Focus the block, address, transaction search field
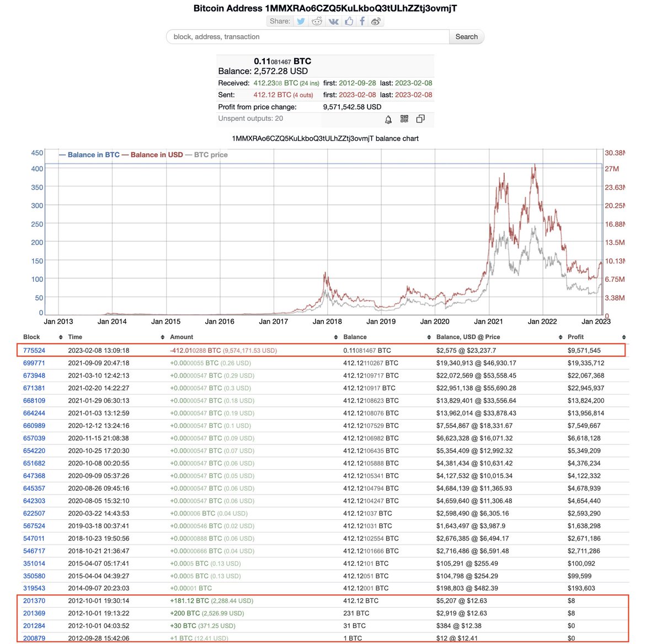The image size is (662, 644). (308, 37)
